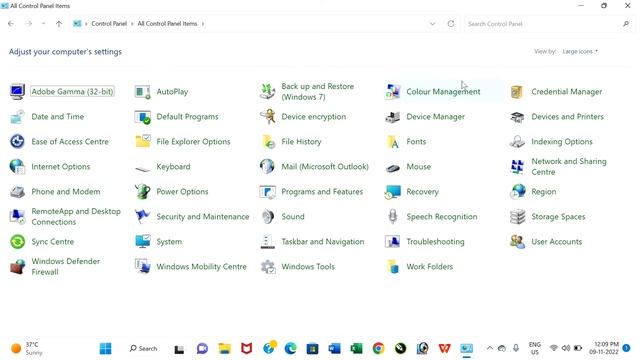Screen dimensions: 640x360
Task: Click the Troubleshooting link
Action: (435, 242)
